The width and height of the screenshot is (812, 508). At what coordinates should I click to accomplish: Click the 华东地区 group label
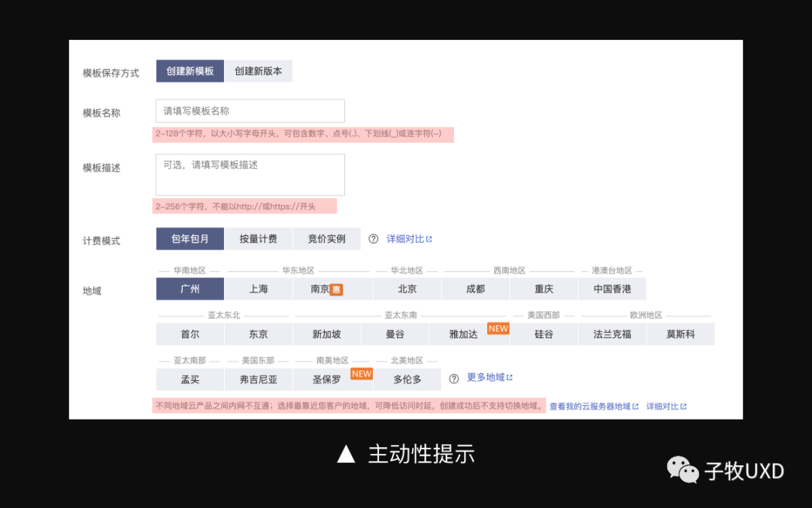(x=298, y=271)
